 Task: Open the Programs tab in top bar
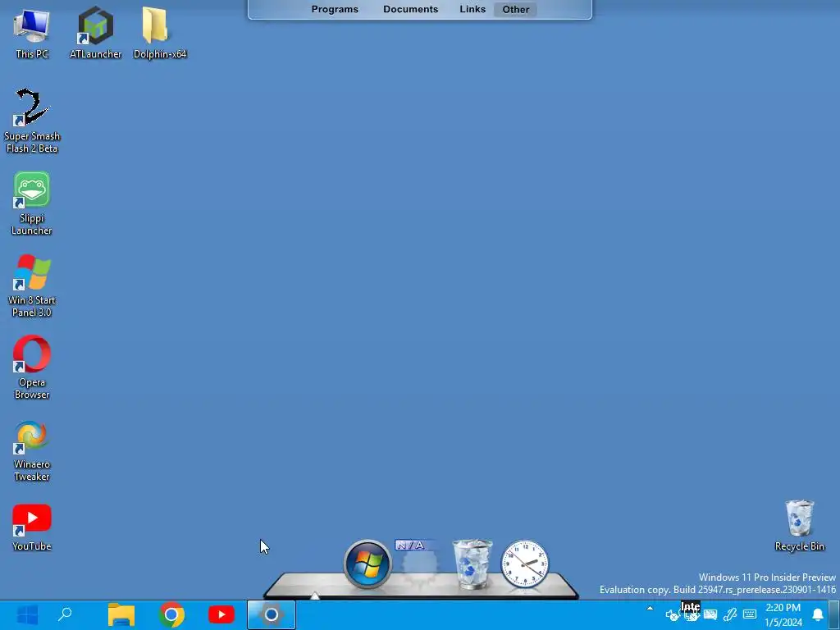(x=335, y=9)
